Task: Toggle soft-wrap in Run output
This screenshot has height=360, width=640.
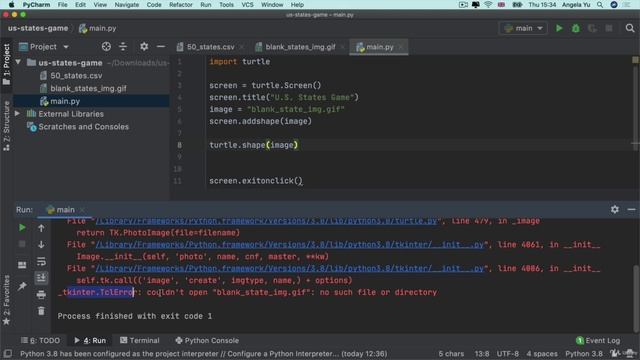Action: [x=41, y=261]
